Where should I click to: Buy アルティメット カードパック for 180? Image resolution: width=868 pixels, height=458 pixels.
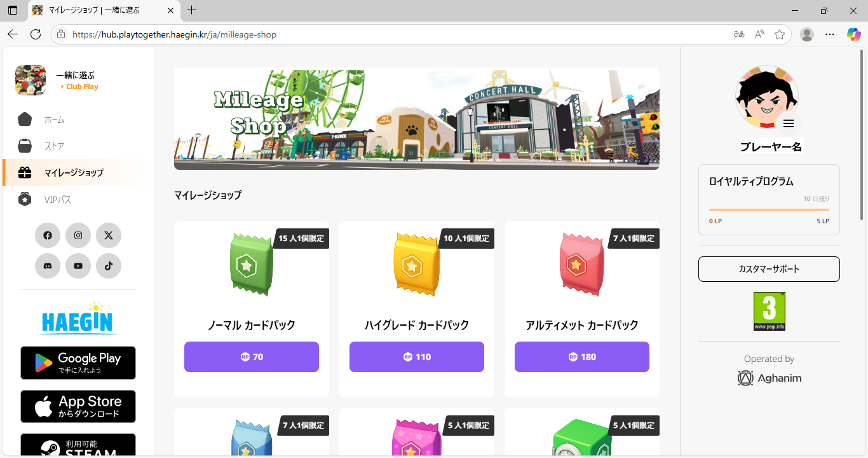[582, 357]
